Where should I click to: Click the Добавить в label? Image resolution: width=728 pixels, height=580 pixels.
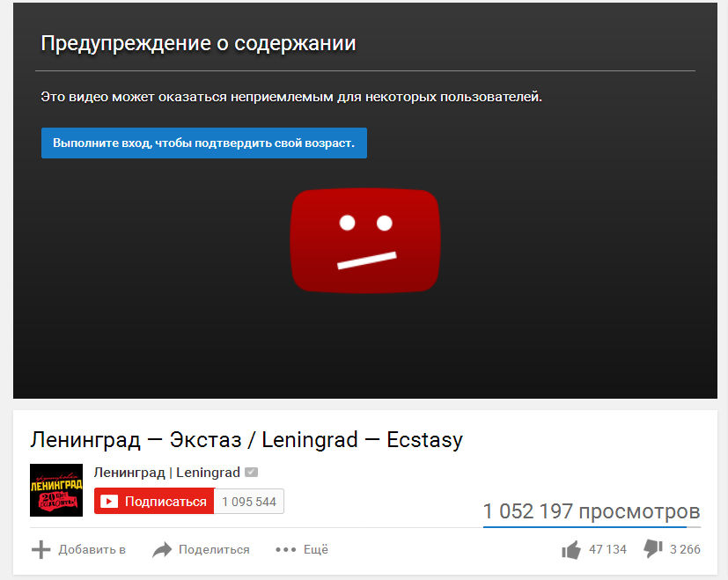[x=92, y=550]
